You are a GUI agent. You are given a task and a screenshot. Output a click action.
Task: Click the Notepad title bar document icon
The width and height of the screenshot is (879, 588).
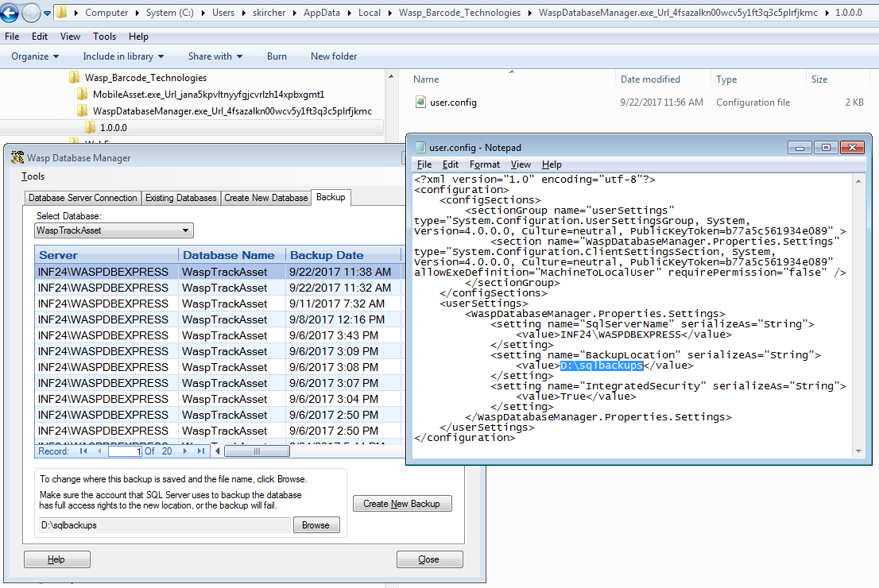coord(420,148)
